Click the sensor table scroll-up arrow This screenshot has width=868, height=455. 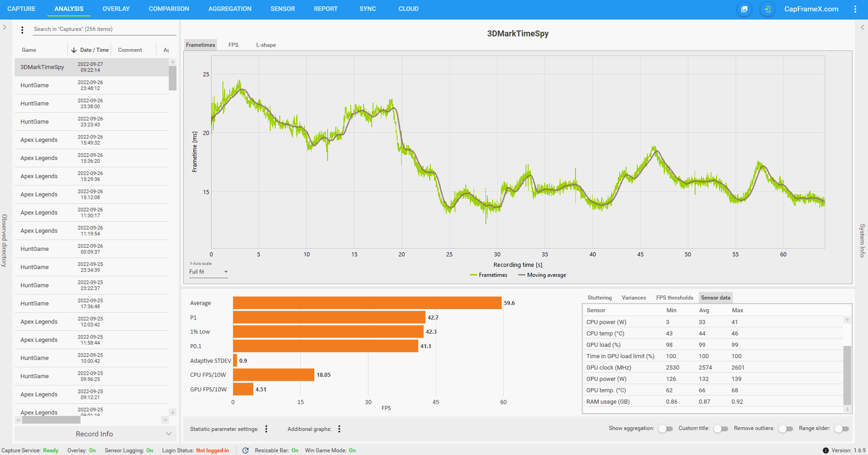coord(847,320)
